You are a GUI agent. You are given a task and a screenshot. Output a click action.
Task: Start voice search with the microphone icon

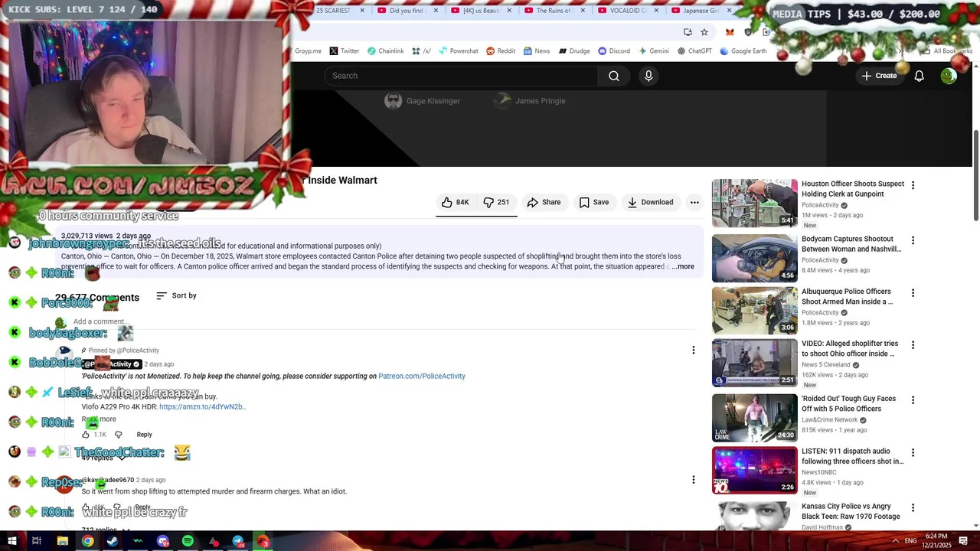coord(648,76)
